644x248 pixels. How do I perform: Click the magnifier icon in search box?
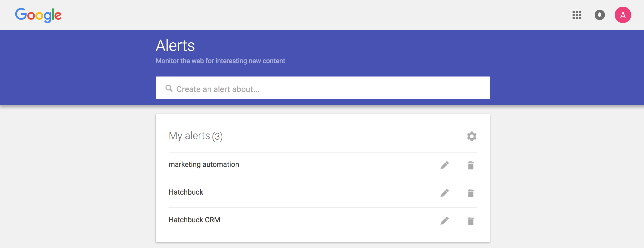[x=169, y=89]
